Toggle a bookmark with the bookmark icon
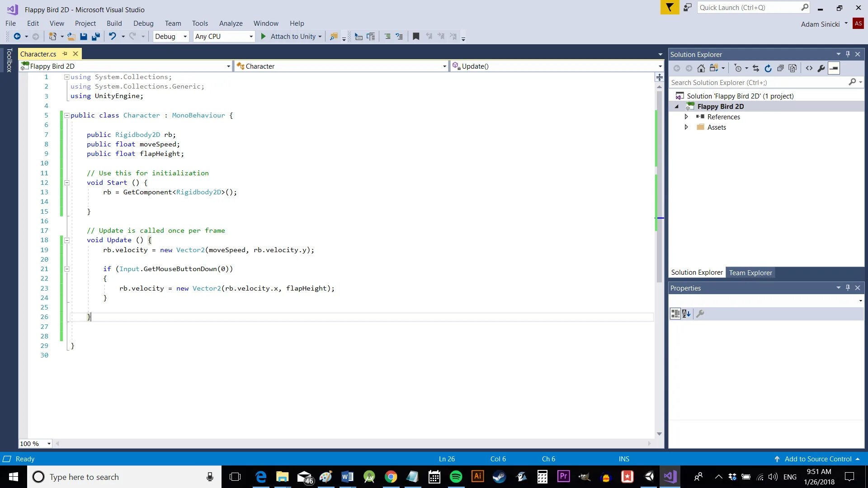Image resolution: width=868 pixels, height=488 pixels. point(416,37)
